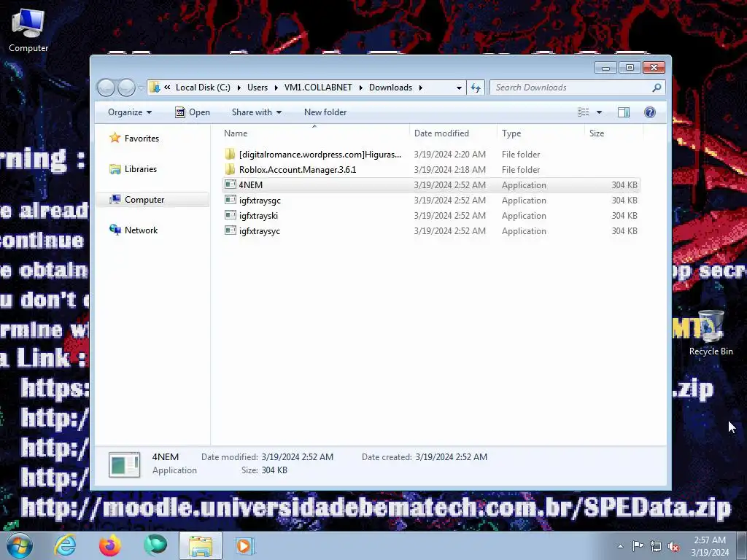Click the taskbar clock 2:57 AM
Viewport: 747px width, 560px height.
pos(710,546)
